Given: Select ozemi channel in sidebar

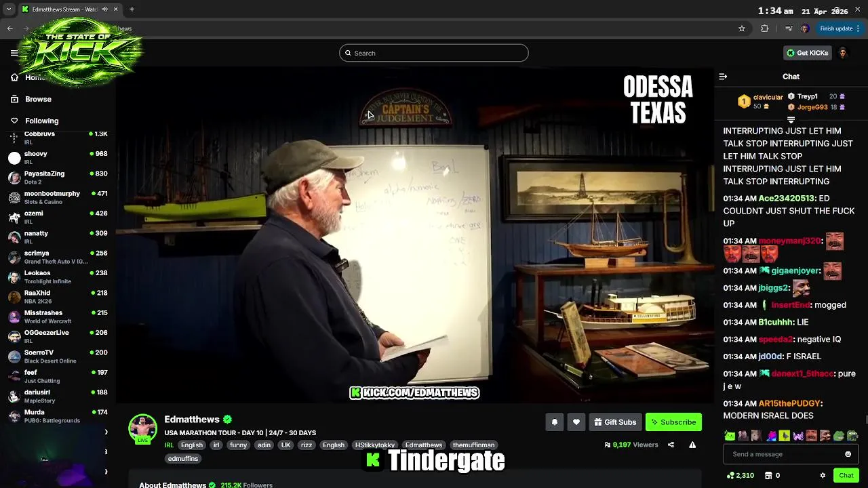Looking at the screenshot, I should pyautogui.click(x=58, y=217).
